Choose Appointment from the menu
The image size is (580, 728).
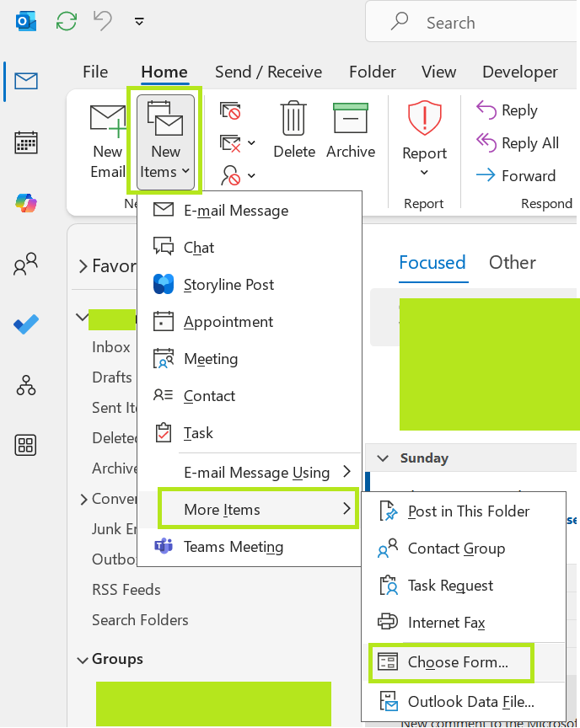pyautogui.click(x=250, y=322)
